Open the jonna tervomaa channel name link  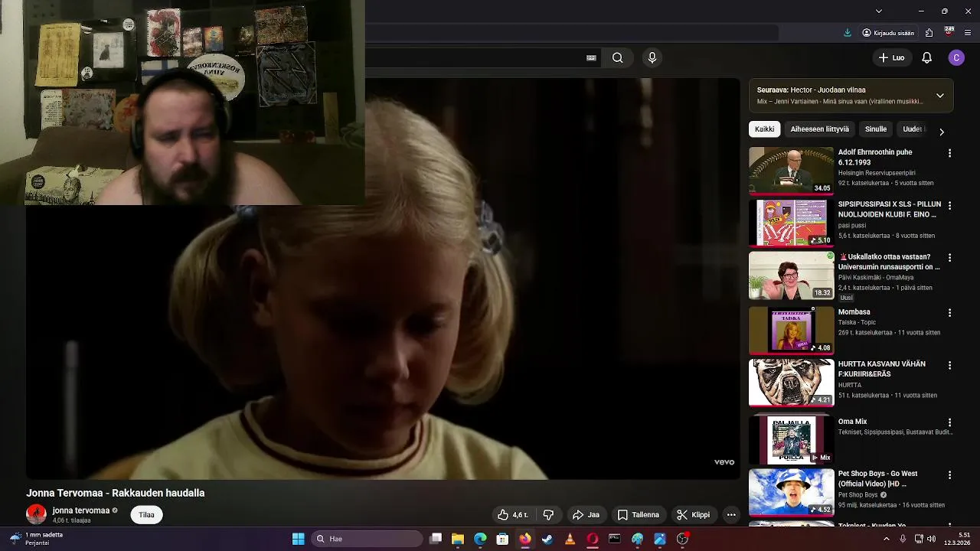(80, 510)
